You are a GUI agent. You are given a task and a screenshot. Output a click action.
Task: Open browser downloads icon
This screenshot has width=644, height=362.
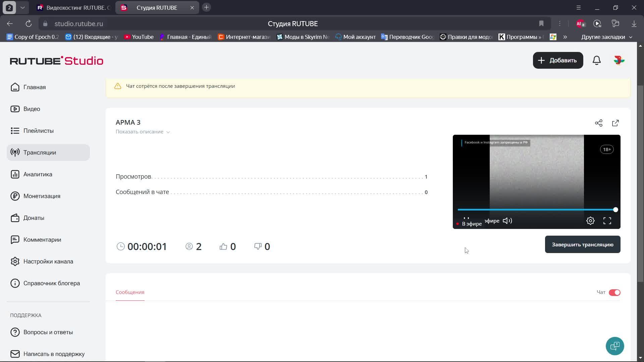coord(634,23)
